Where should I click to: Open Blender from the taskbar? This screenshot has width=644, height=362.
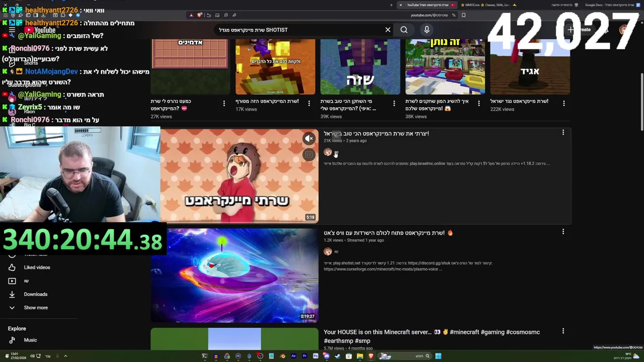282,356
